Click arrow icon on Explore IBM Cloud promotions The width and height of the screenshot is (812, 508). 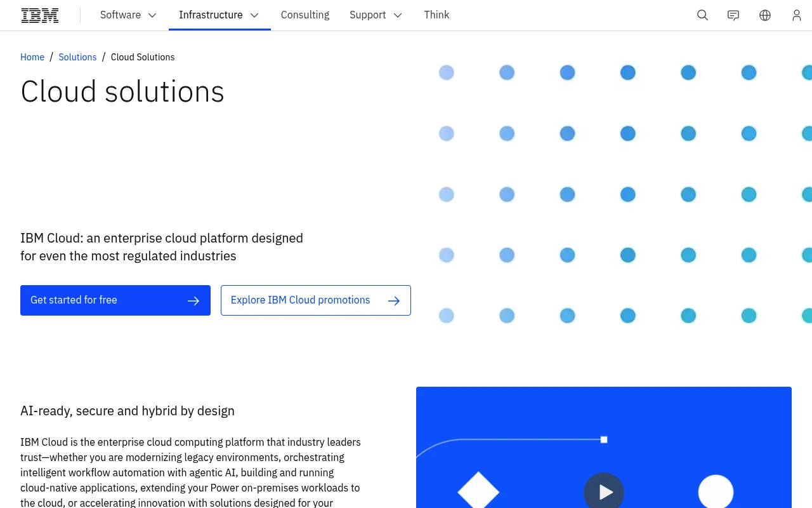[394, 300]
